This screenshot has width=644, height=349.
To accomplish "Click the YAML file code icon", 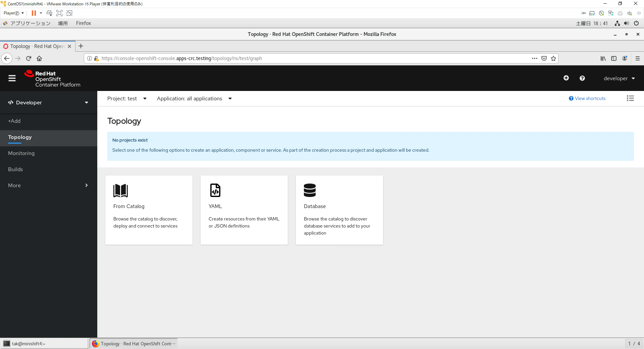I will pyautogui.click(x=215, y=190).
